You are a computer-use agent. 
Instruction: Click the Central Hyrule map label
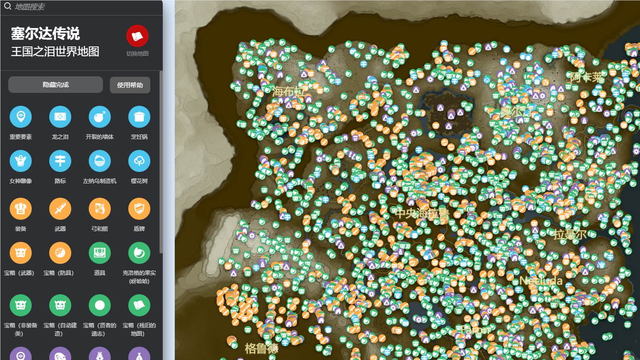(x=422, y=213)
